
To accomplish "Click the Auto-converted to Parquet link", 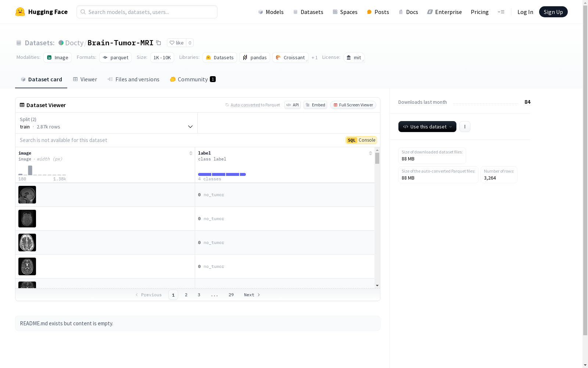I will [245, 105].
